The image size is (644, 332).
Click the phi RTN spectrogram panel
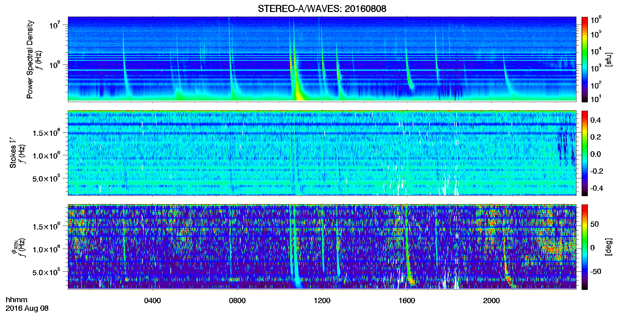tap(322, 247)
